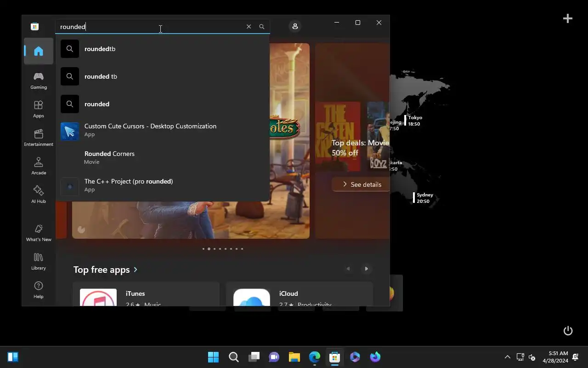588x368 pixels.
Task: Click the plus icon on the desktop
Action: pyautogui.click(x=568, y=18)
